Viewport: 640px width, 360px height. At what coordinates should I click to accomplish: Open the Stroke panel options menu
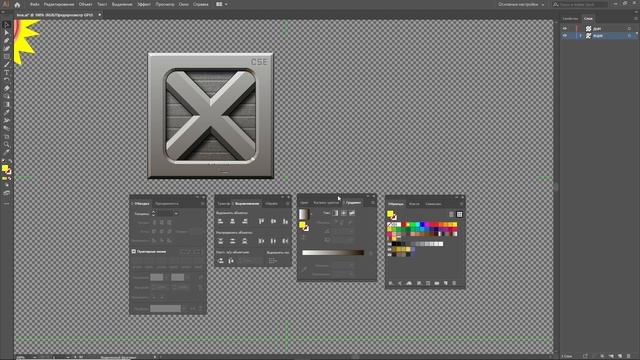click(x=202, y=203)
